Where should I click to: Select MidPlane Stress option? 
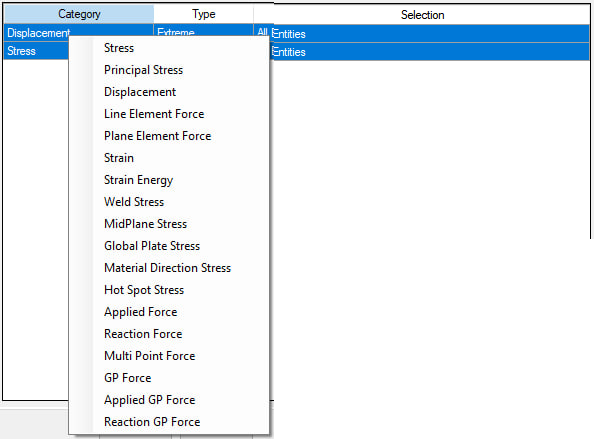pyautogui.click(x=169, y=224)
